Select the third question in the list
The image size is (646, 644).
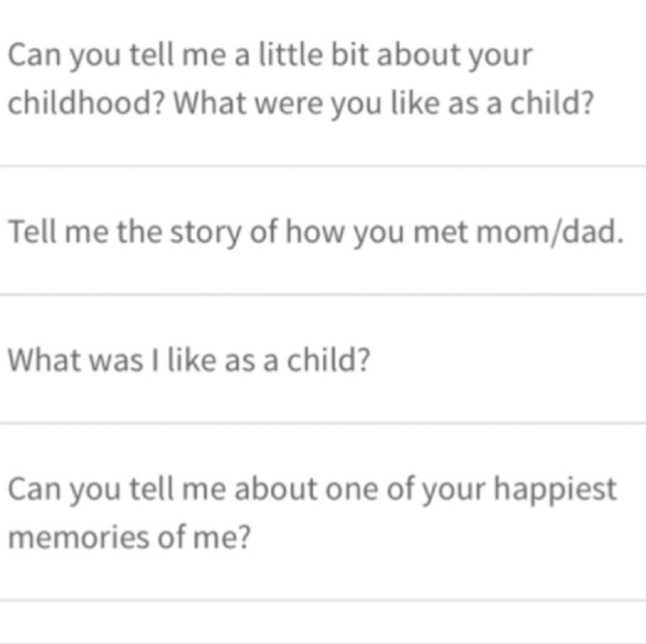click(323, 359)
